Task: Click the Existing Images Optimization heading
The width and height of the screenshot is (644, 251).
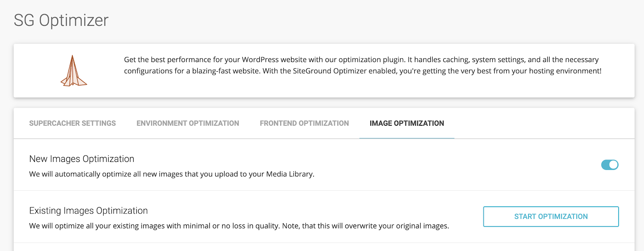Action: tap(89, 211)
